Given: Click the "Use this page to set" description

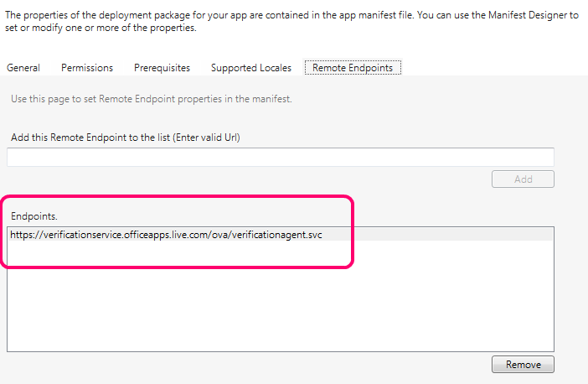Looking at the screenshot, I should click(x=151, y=99).
